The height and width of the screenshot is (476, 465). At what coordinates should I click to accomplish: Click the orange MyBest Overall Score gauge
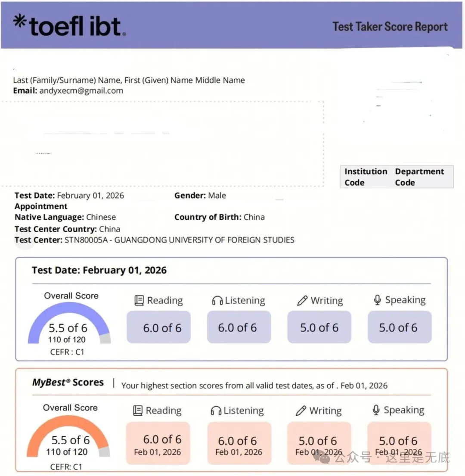click(68, 434)
